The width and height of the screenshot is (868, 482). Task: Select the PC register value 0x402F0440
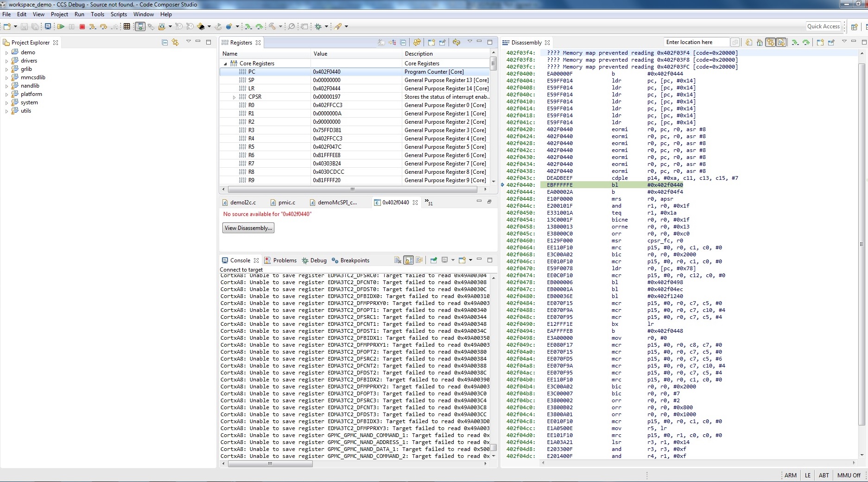(327, 72)
